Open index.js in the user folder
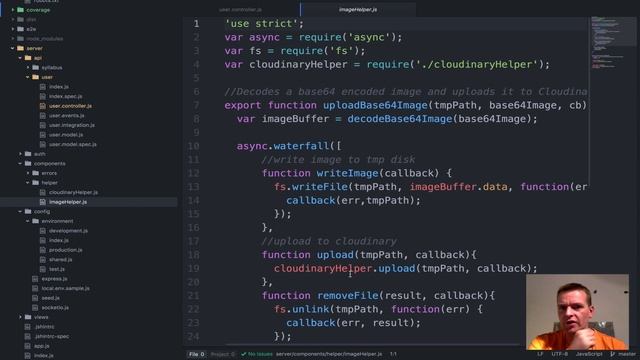 point(59,87)
